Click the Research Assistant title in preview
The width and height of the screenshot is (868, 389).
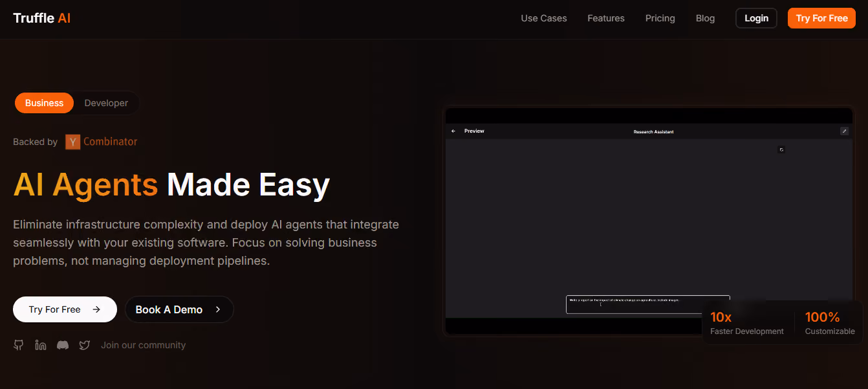click(x=653, y=131)
